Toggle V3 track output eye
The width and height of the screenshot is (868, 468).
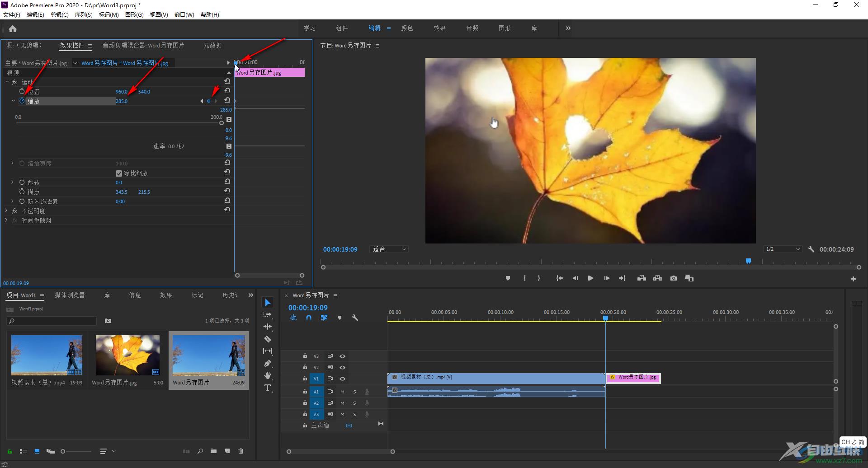click(x=342, y=356)
